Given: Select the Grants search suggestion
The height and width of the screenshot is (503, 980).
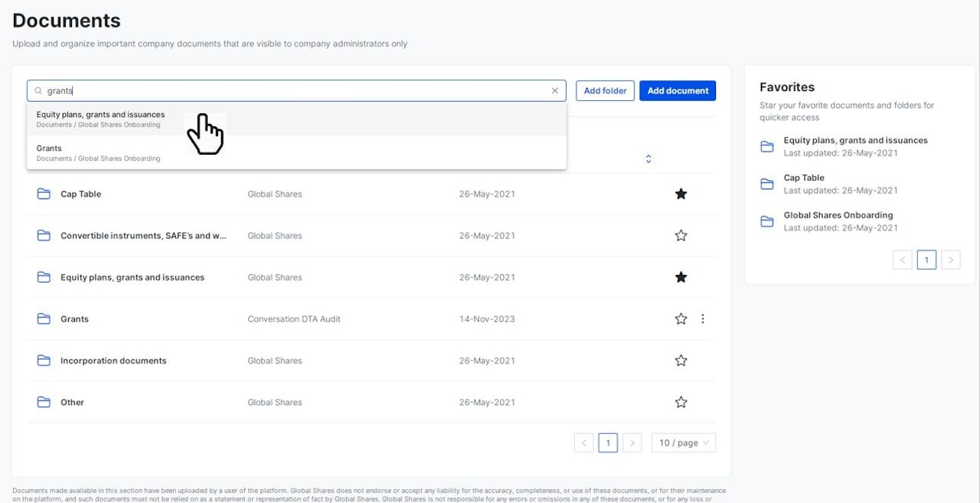Looking at the screenshot, I should 50,152.
